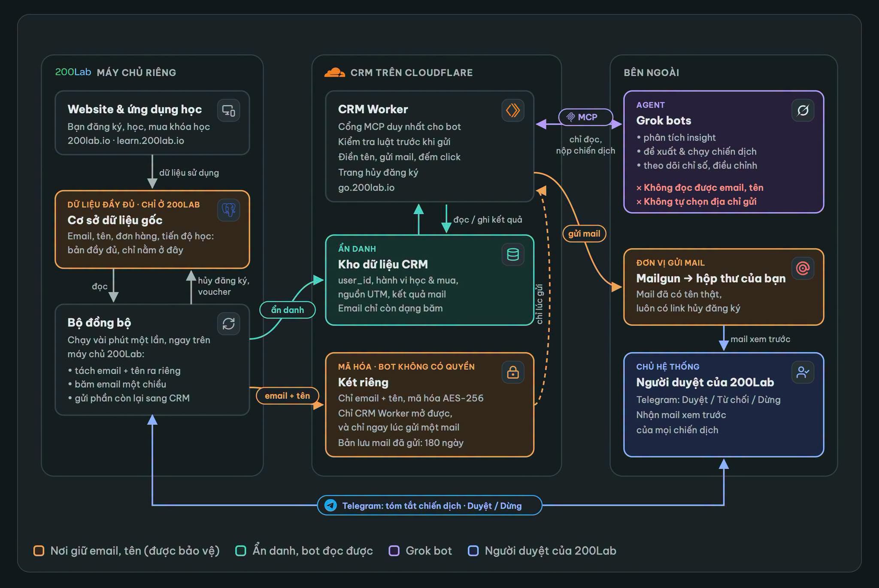Screen dimensions: 879x588
Task: Click the padlock icon in Két riêng card
Action: pos(513,372)
